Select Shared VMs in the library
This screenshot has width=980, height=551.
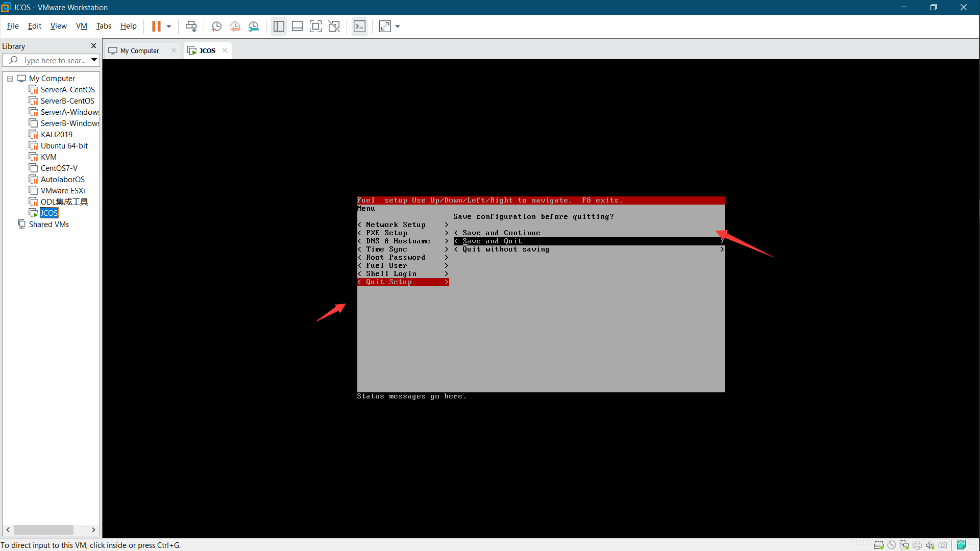pyautogui.click(x=48, y=224)
